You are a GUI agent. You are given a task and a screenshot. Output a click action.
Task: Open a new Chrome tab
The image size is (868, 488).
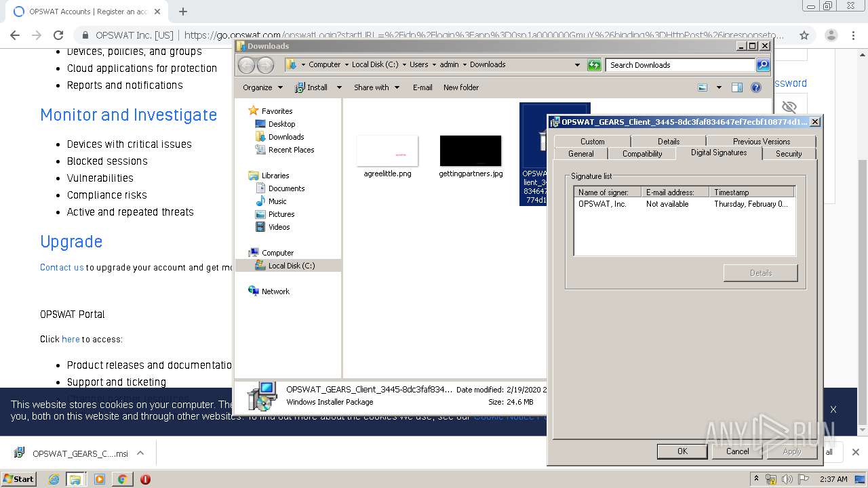[183, 12]
